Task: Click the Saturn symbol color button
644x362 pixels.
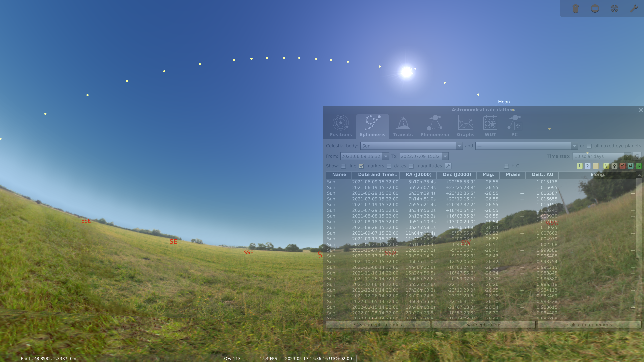Action: pos(638,166)
